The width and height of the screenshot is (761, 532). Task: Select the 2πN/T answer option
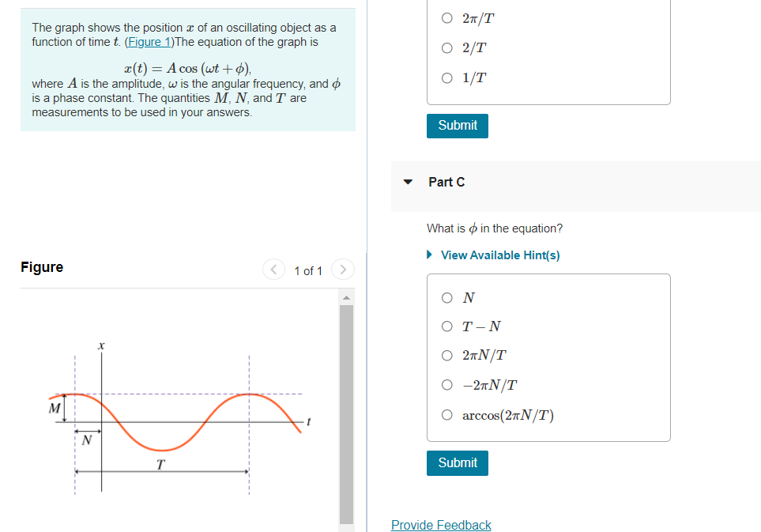[x=446, y=355]
